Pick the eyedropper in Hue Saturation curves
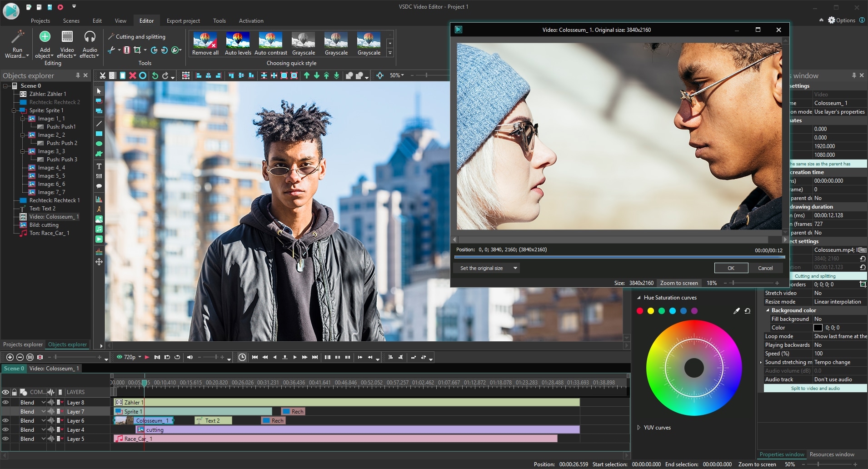The image size is (868, 469). pyautogui.click(x=736, y=311)
